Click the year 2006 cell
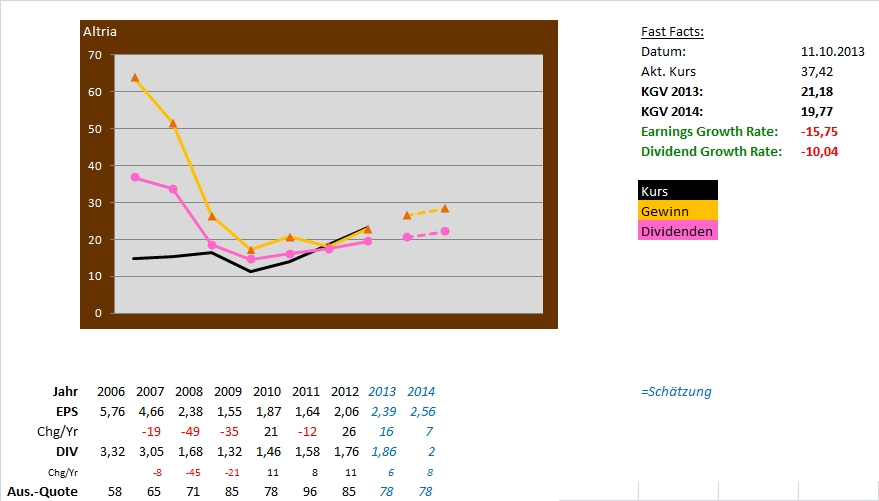 pyautogui.click(x=111, y=392)
